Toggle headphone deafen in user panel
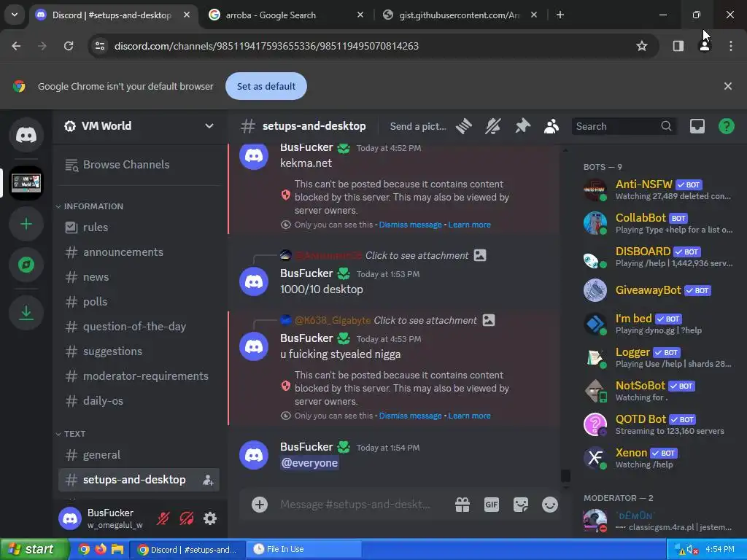Screen dimensions: 747x560 click(186, 518)
